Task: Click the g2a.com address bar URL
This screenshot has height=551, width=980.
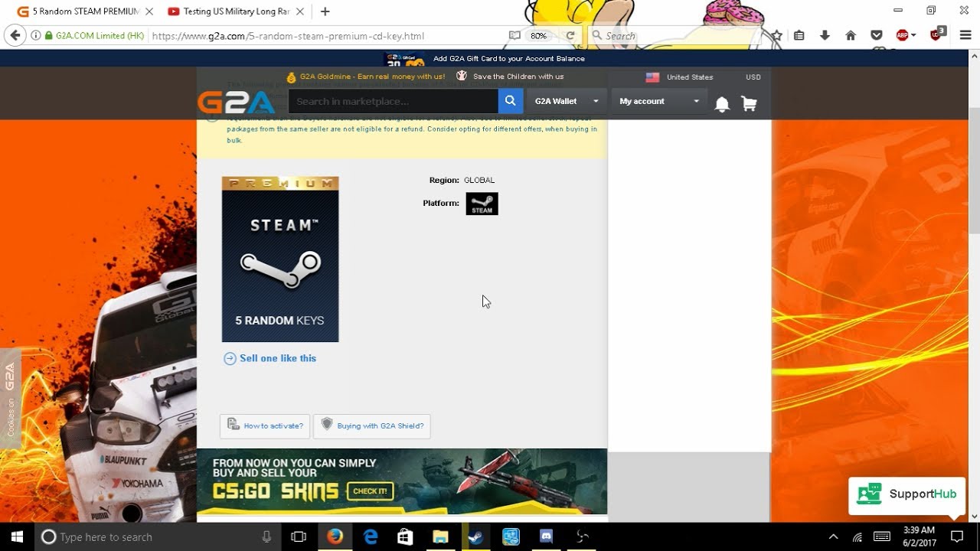Action: [287, 36]
